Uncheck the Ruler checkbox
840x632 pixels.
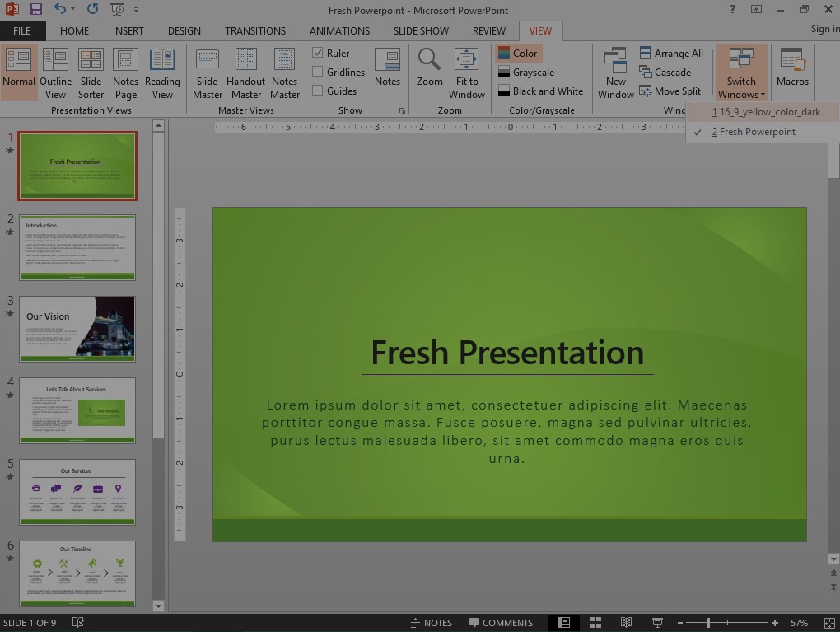click(x=318, y=53)
